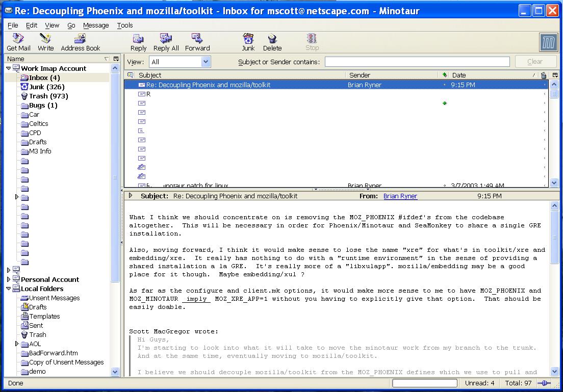Click the Reply All icon

pos(166,42)
